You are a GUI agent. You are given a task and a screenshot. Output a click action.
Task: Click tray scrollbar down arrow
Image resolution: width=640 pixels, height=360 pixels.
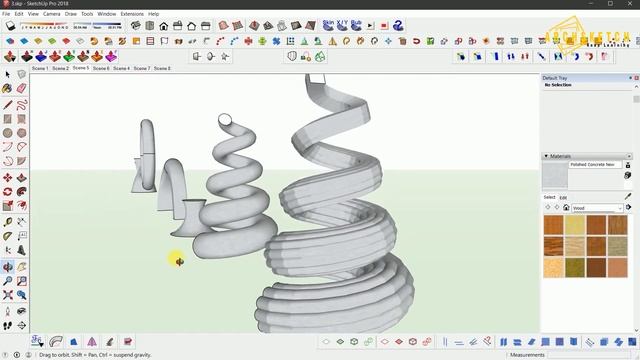click(636, 330)
